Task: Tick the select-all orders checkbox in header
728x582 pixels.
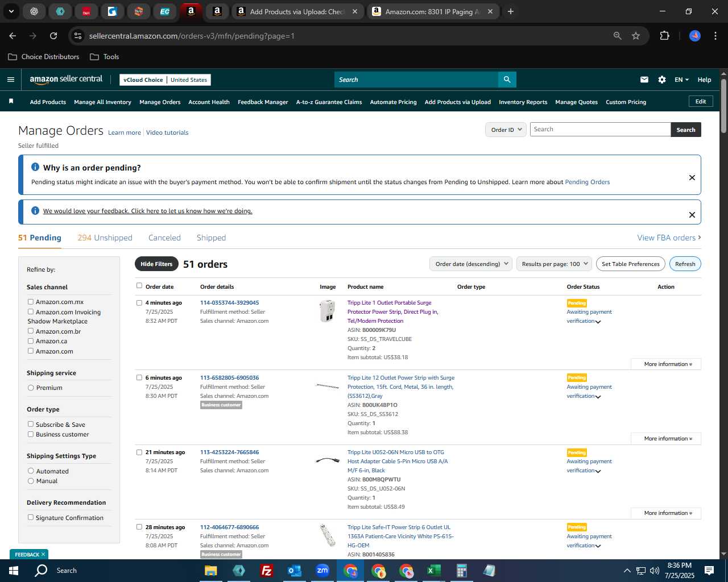Action: point(139,286)
